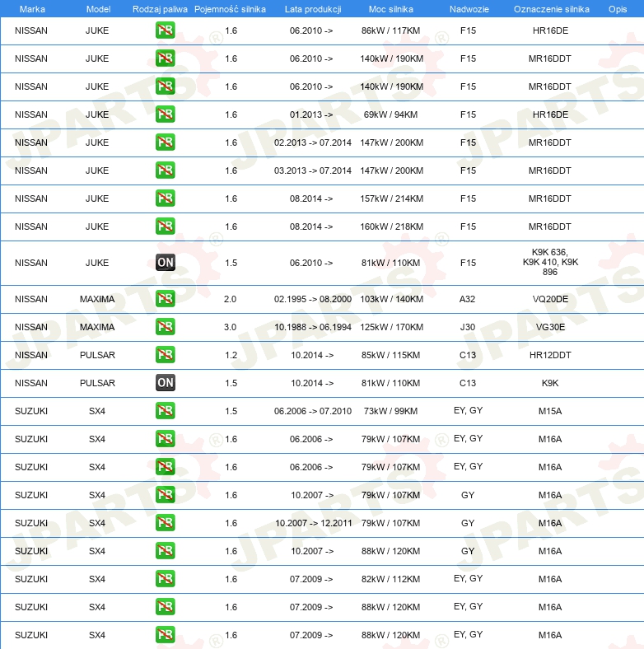Screen dimensions: 644x649
Task: Click the 82kW / 112KM power cell
Action: tap(390, 580)
